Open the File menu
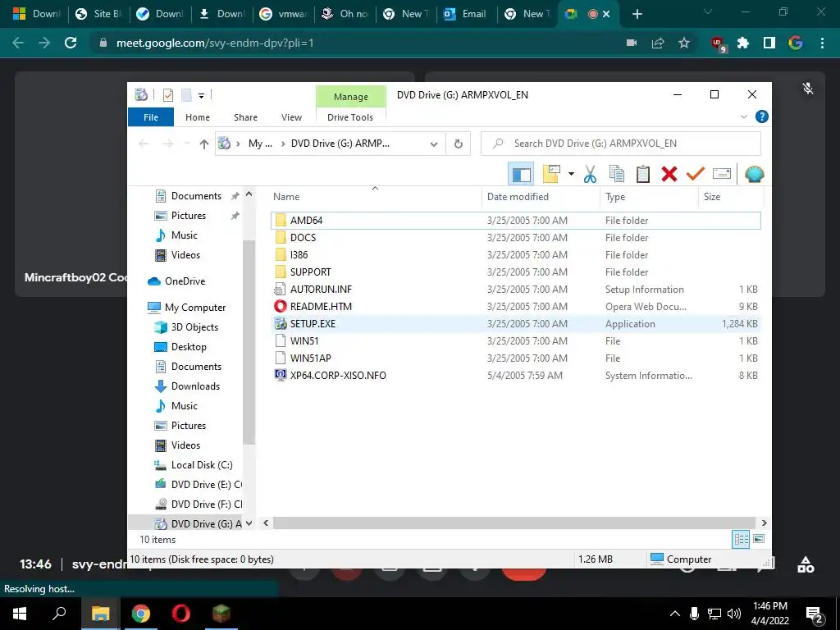Viewport: 840px width, 630px height. coord(151,117)
